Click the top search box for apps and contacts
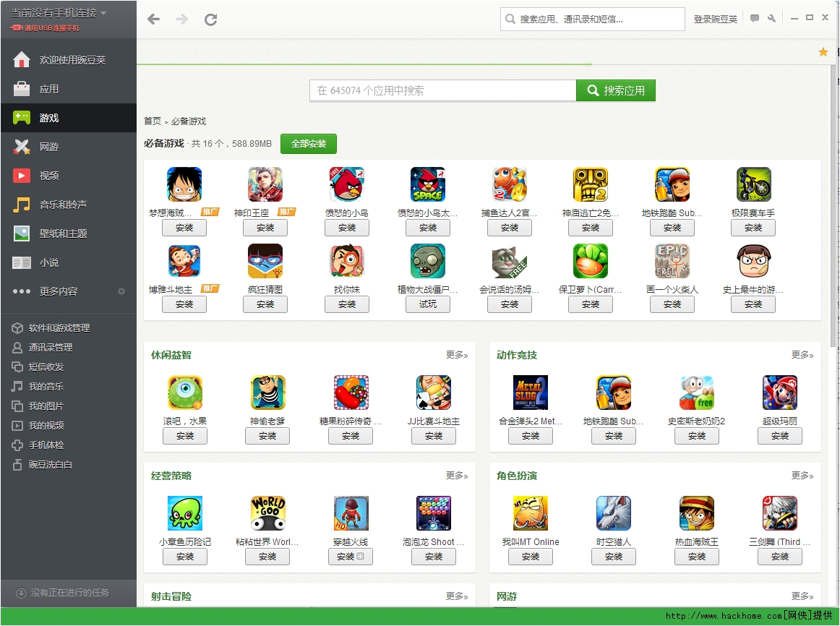The image size is (840, 626). pos(593,20)
